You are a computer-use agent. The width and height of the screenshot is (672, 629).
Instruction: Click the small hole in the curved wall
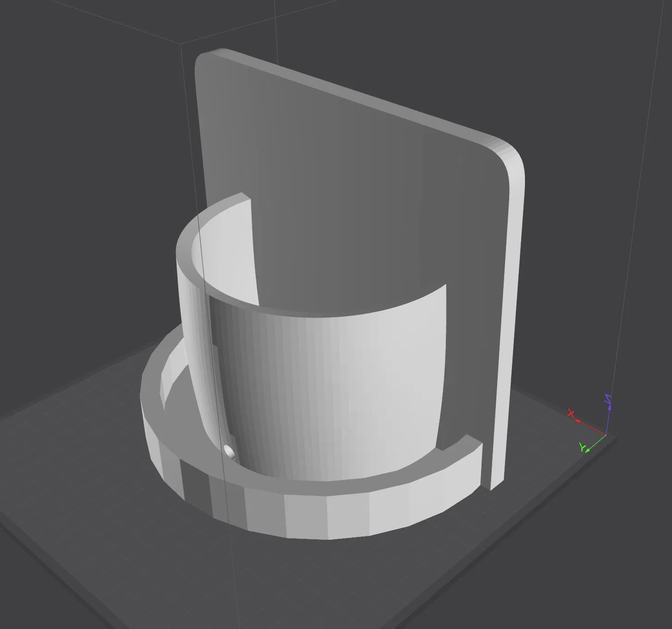pyautogui.click(x=229, y=451)
